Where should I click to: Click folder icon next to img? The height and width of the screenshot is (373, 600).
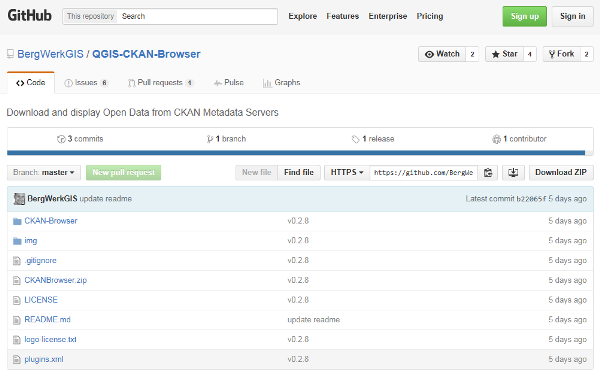coord(17,241)
